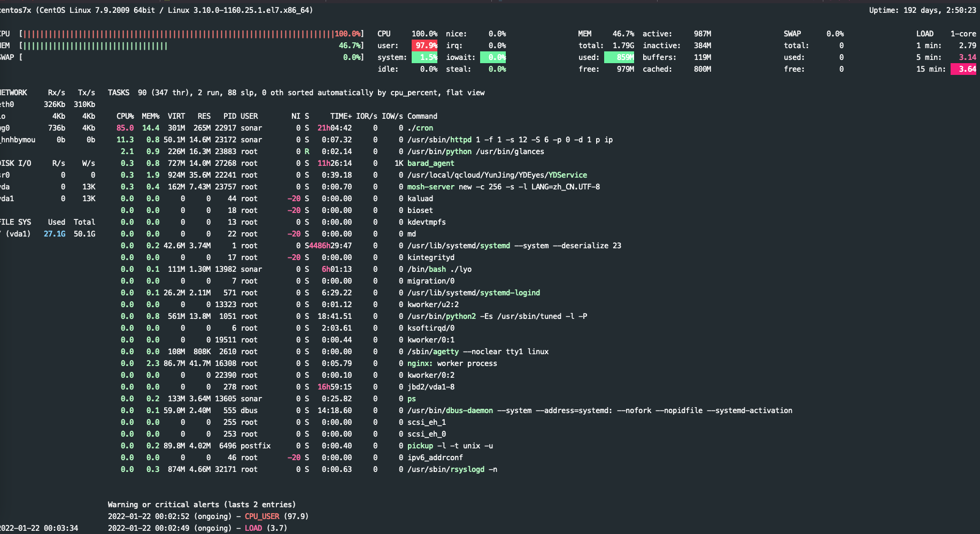This screenshot has height=534, width=980.
Task: Click the "PID" column header
Action: coord(230,116)
